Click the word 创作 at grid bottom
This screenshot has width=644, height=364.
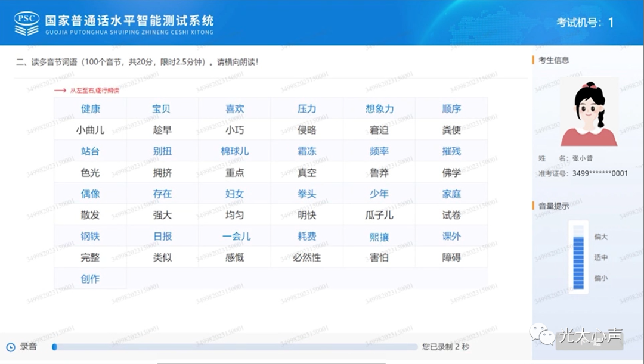point(89,278)
